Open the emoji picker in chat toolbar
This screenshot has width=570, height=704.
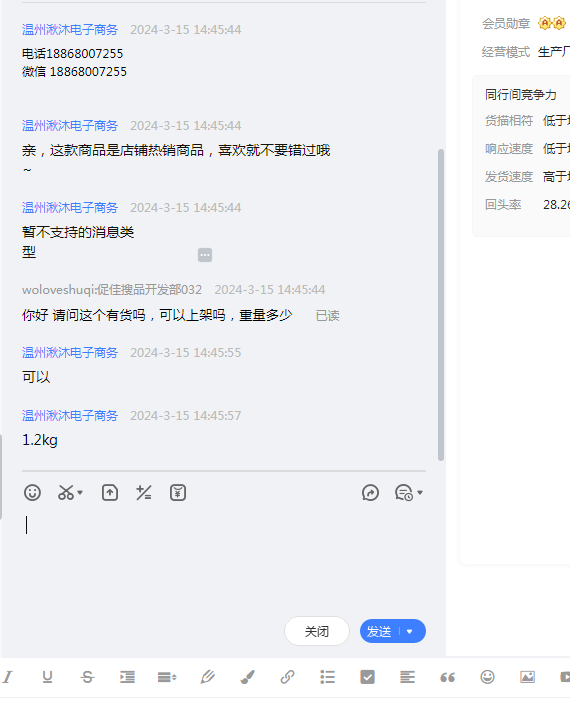[x=32, y=493]
